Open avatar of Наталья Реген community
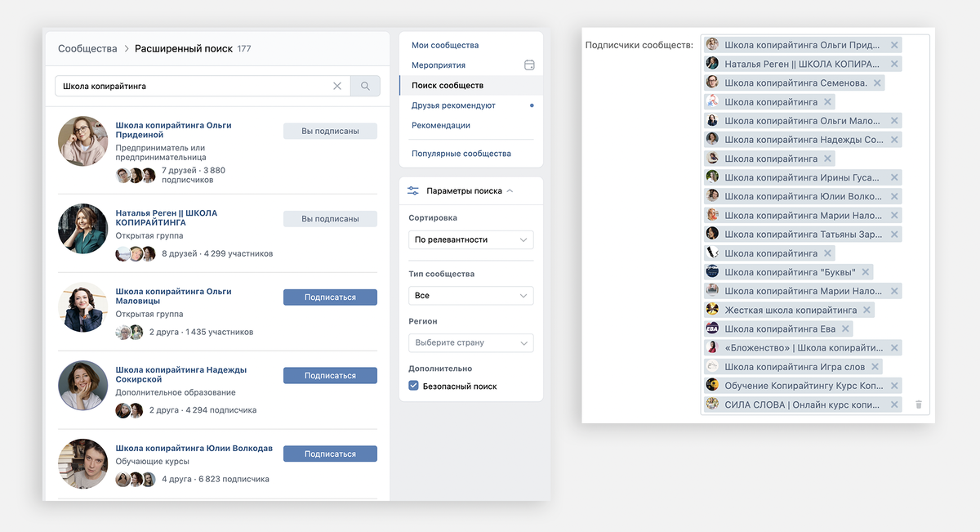 83,229
